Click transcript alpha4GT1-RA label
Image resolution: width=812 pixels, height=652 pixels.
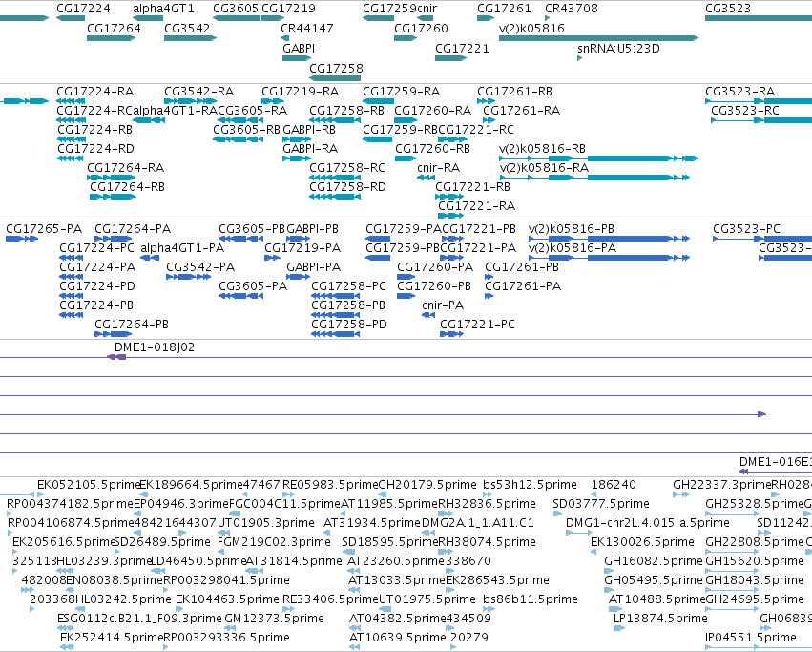tap(175, 111)
